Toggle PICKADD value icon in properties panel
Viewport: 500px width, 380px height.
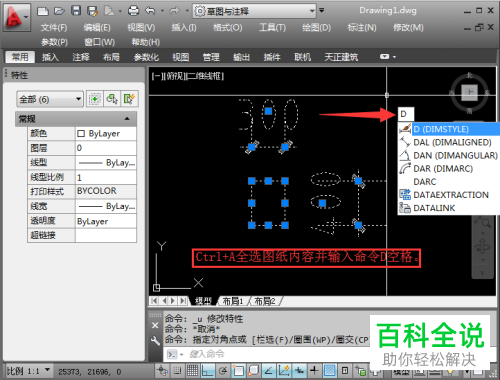pos(95,99)
